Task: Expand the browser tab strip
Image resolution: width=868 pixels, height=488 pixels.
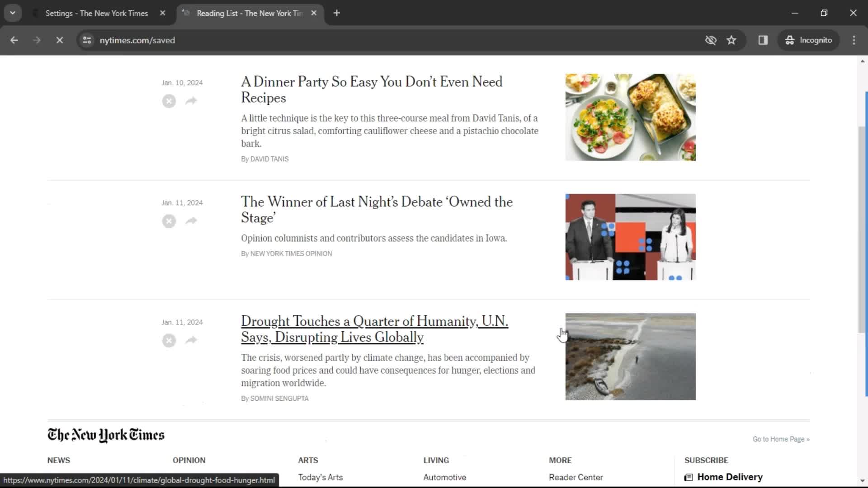Action: point(13,13)
